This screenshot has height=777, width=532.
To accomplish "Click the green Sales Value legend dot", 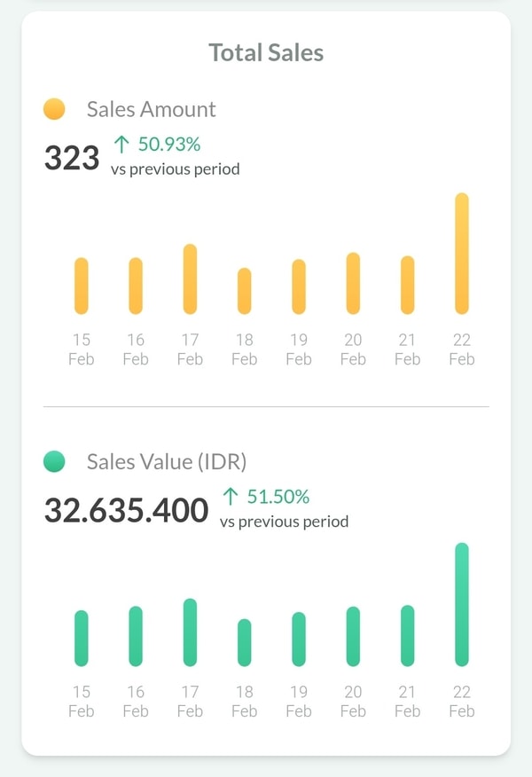I will 54,461.
